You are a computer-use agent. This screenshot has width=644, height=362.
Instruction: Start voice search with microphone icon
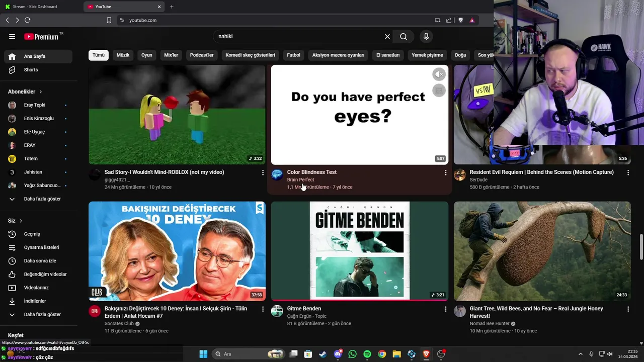tap(426, 36)
